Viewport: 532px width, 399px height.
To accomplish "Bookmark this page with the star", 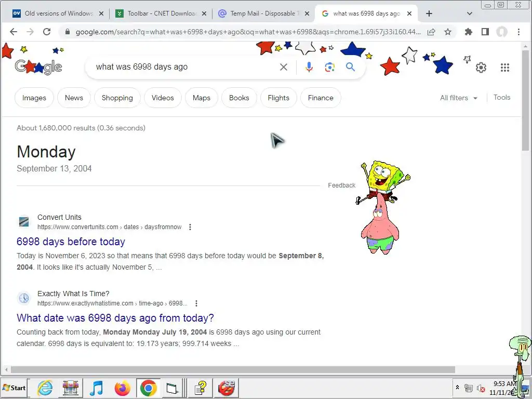I will [448, 32].
